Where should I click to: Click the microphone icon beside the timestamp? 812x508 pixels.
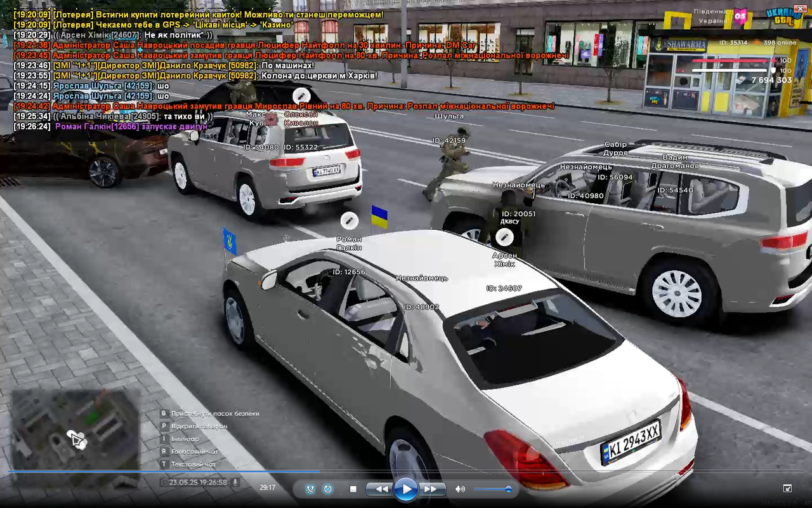point(235,482)
